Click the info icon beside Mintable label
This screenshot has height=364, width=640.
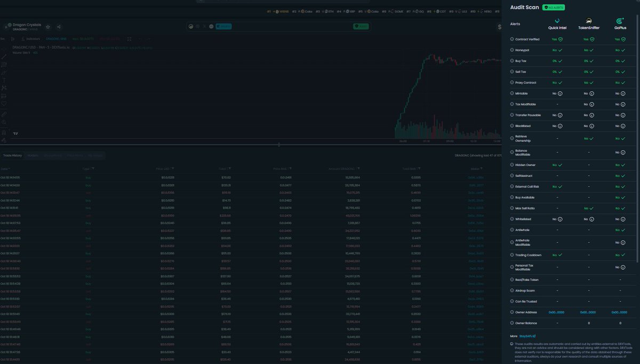pos(512,93)
